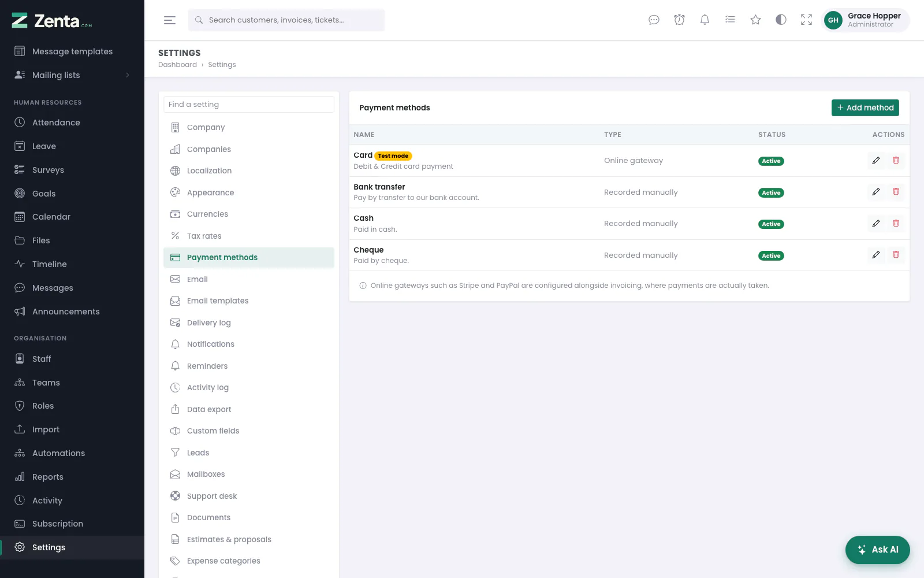This screenshot has width=924, height=578.
Task: Sort by the NAME column header
Action: [364, 135]
